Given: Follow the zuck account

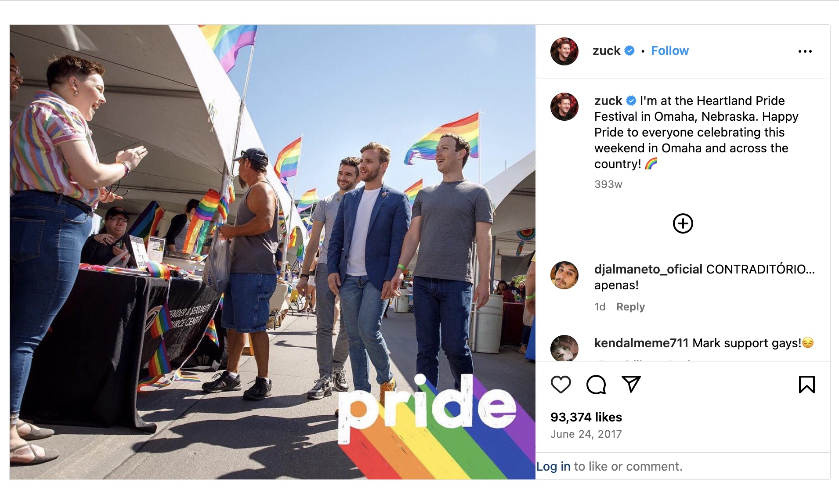Looking at the screenshot, I should [669, 51].
